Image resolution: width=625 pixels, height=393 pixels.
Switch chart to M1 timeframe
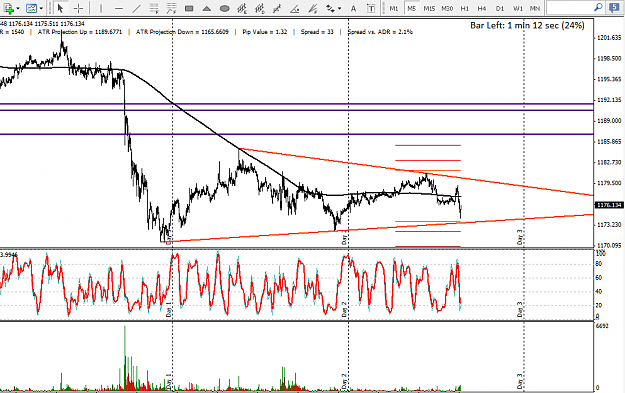coord(394,8)
